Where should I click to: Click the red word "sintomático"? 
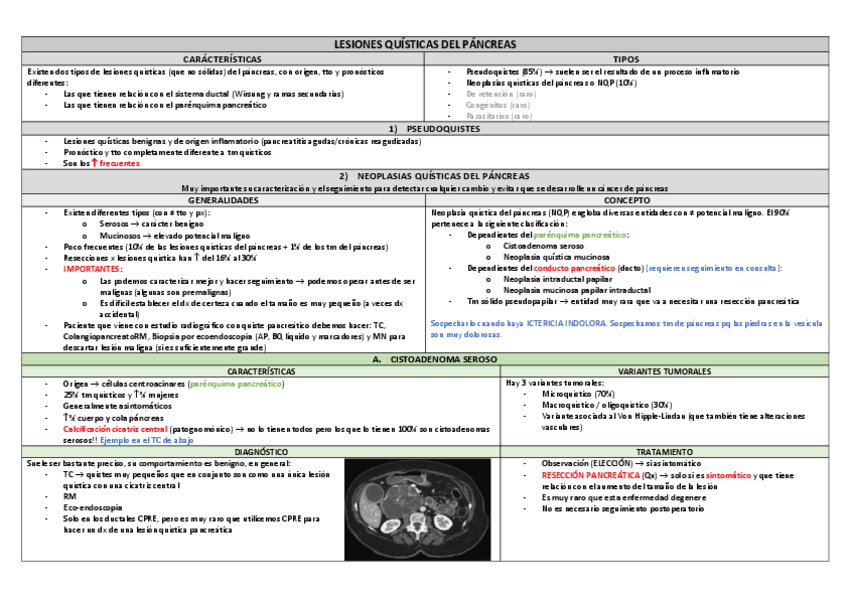728,475
